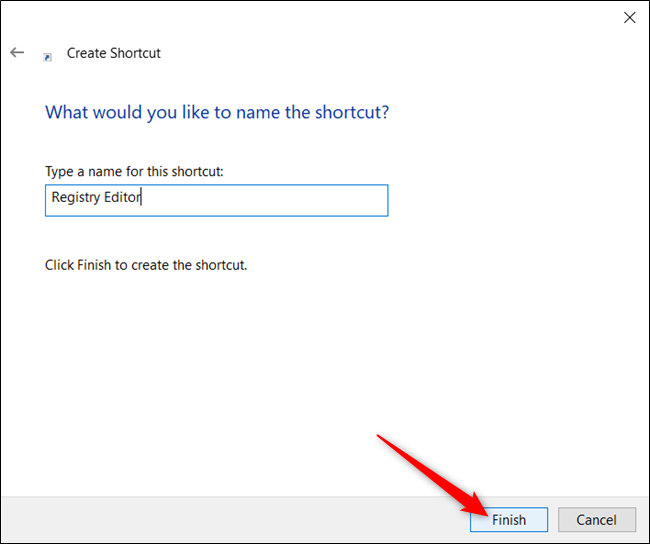Screen dimensions: 650x544
Task: Place the cursor in the word Editor
Action: tap(122, 197)
